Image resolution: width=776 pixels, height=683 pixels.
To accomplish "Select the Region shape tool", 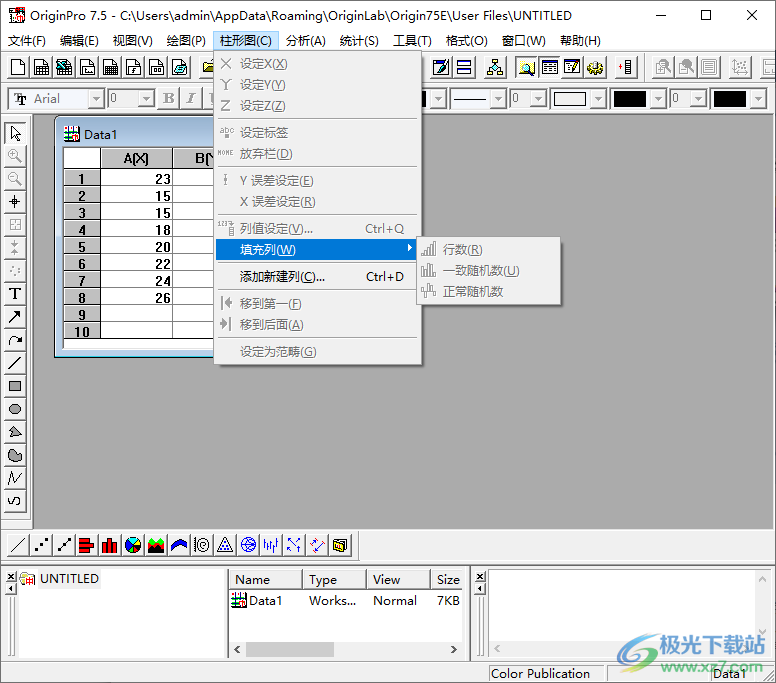I will (x=15, y=455).
